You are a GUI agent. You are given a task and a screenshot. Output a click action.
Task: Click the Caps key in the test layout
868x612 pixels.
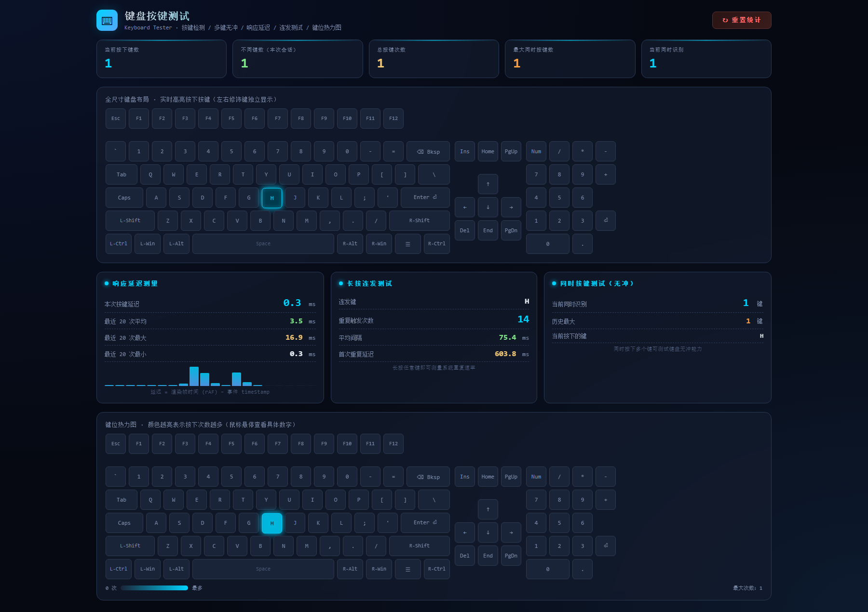click(124, 198)
